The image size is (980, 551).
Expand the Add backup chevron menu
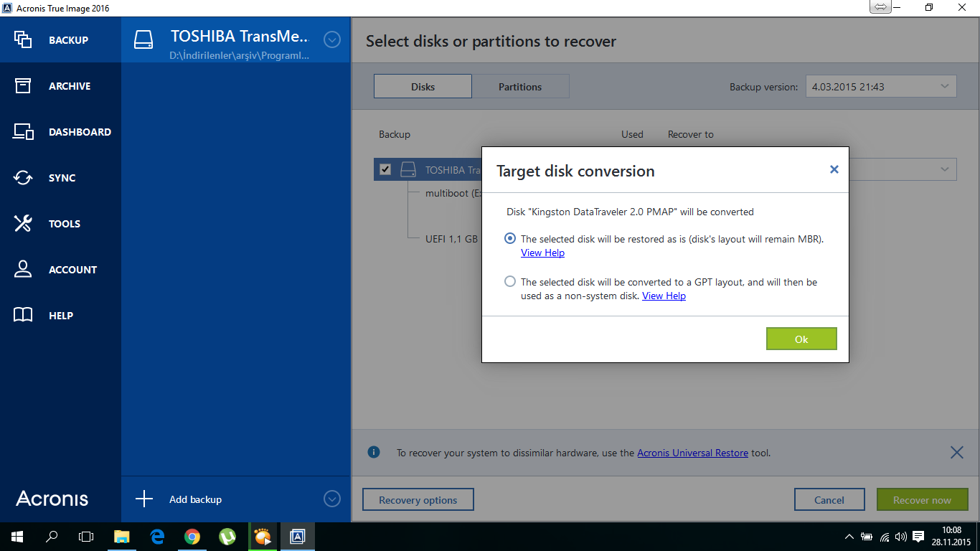click(331, 499)
